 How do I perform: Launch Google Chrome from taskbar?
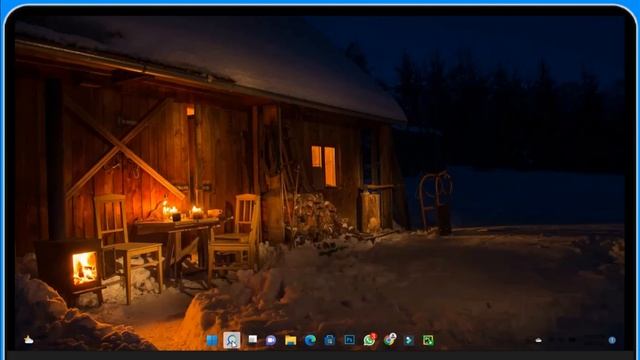pyautogui.click(x=389, y=340)
